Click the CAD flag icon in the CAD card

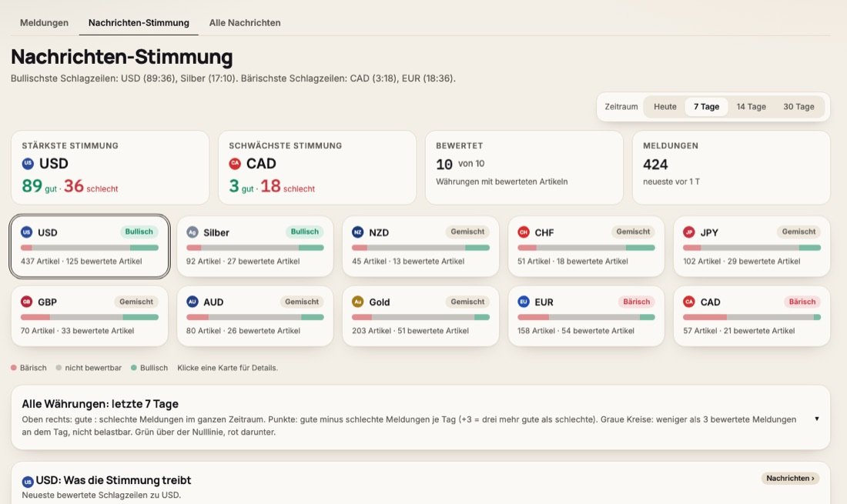[x=688, y=302]
